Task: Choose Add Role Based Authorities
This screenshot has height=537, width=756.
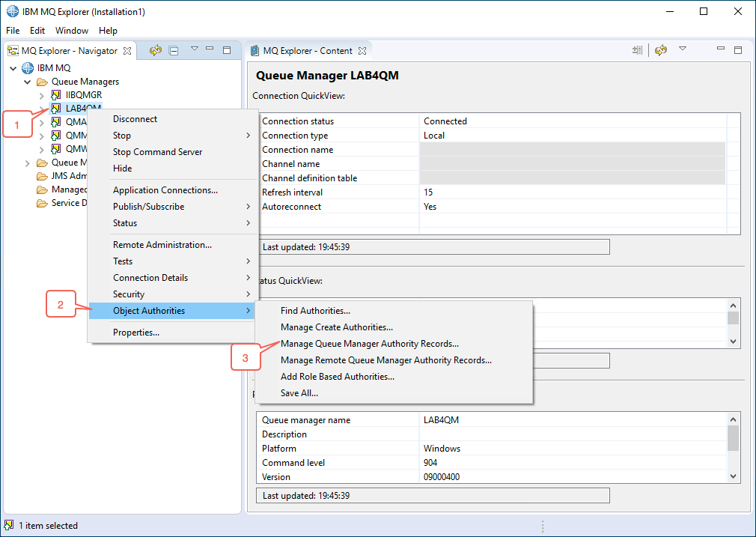Action: (394, 376)
